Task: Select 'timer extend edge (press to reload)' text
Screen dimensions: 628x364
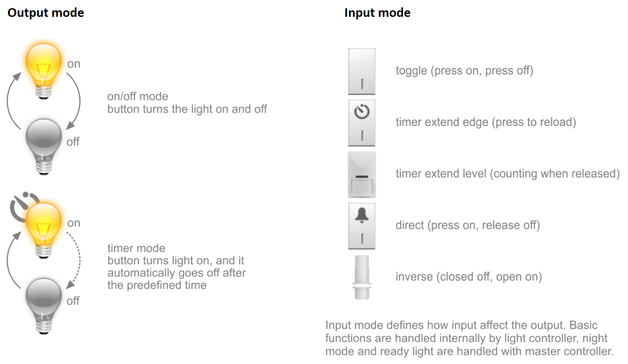Action: point(486,122)
